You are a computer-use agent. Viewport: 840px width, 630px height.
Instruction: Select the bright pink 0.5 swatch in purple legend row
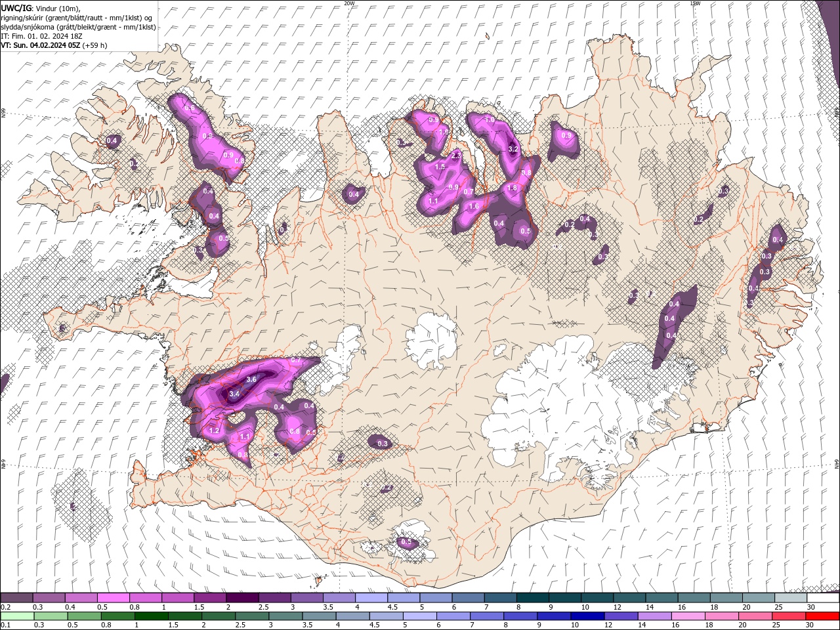tap(113, 598)
